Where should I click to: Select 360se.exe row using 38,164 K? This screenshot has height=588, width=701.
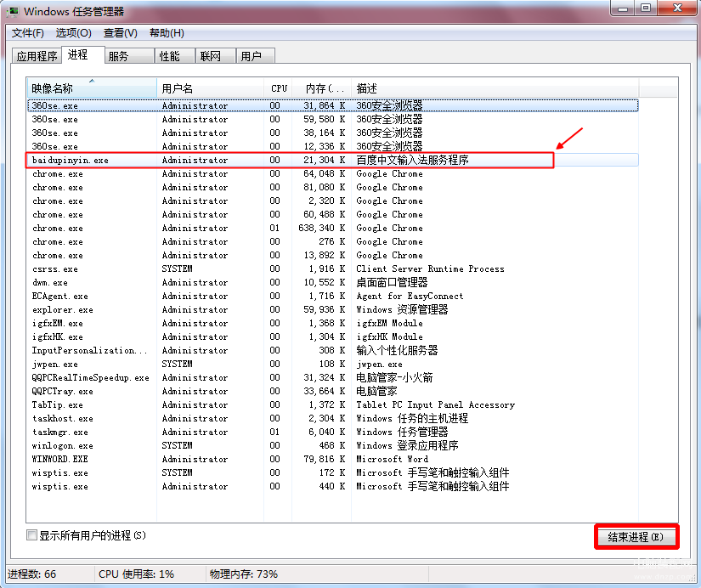point(332,133)
